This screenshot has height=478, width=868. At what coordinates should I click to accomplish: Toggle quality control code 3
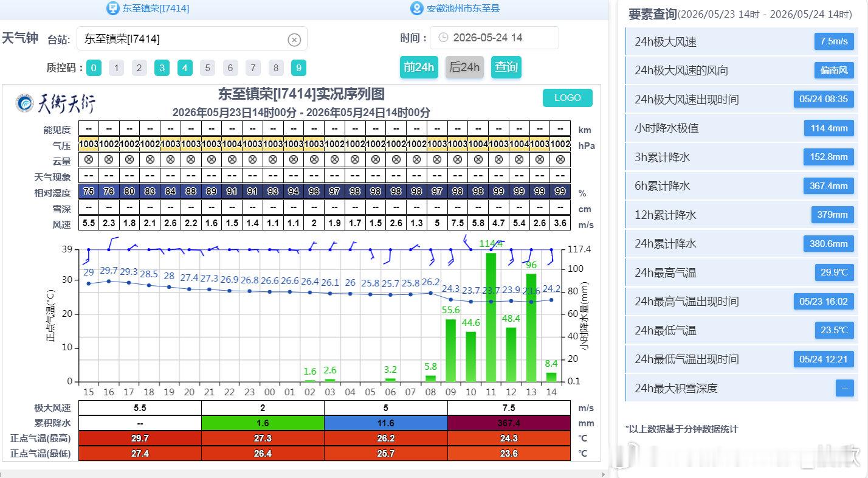pyautogui.click(x=162, y=68)
